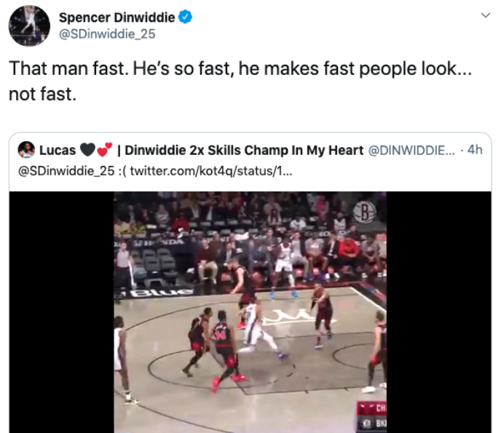
Task: Follow the twitter.com/kot4q/status link
Action: pyautogui.click(x=211, y=171)
